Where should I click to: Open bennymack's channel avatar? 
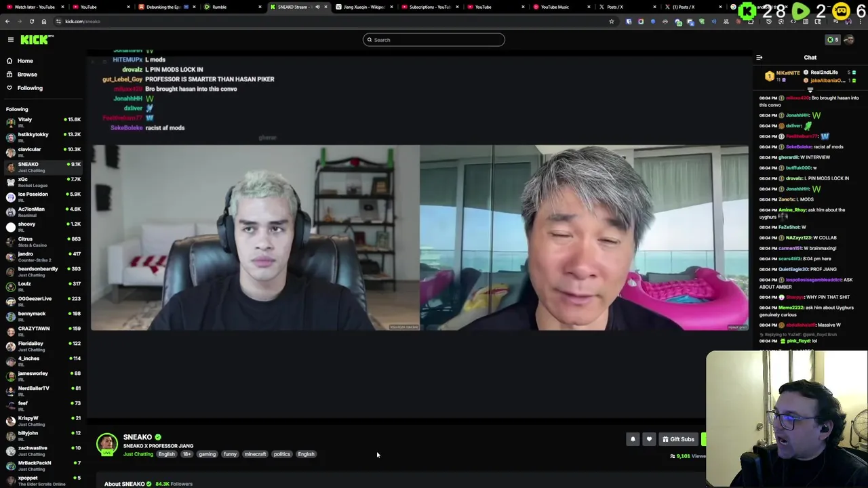10,317
